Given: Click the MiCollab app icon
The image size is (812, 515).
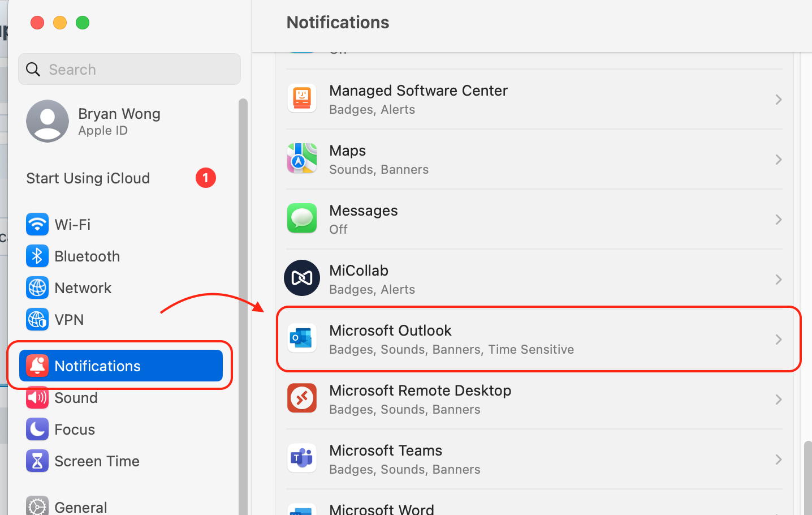Looking at the screenshot, I should pos(302,278).
